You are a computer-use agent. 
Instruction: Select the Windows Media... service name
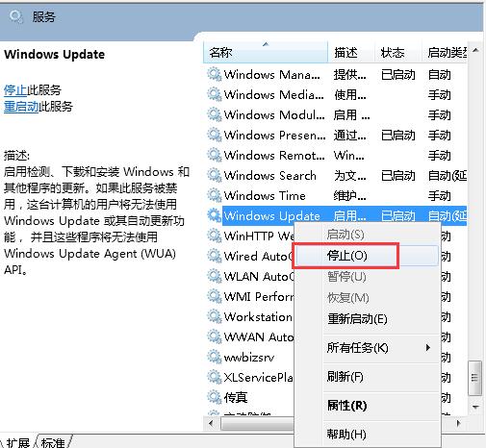273,94
